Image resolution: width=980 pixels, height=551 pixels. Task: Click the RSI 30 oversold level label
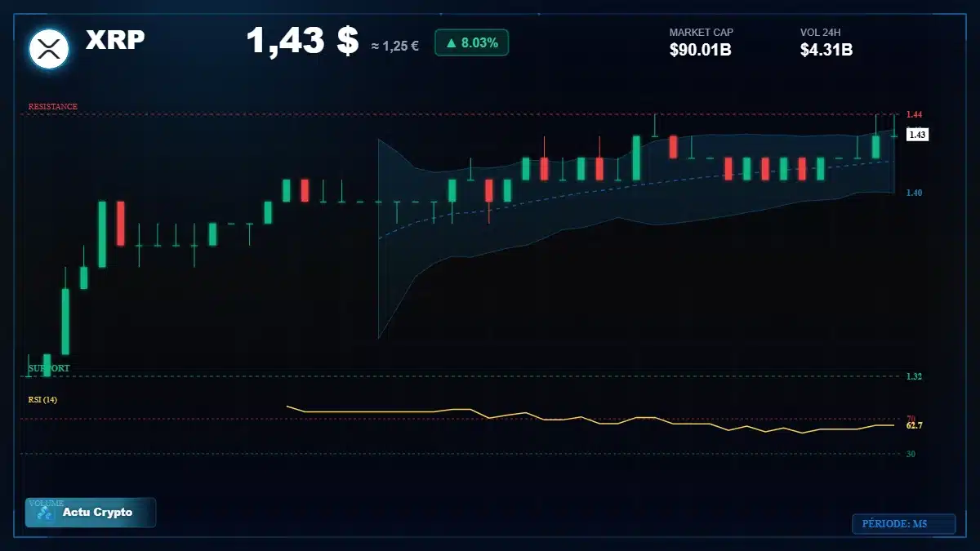tap(911, 453)
